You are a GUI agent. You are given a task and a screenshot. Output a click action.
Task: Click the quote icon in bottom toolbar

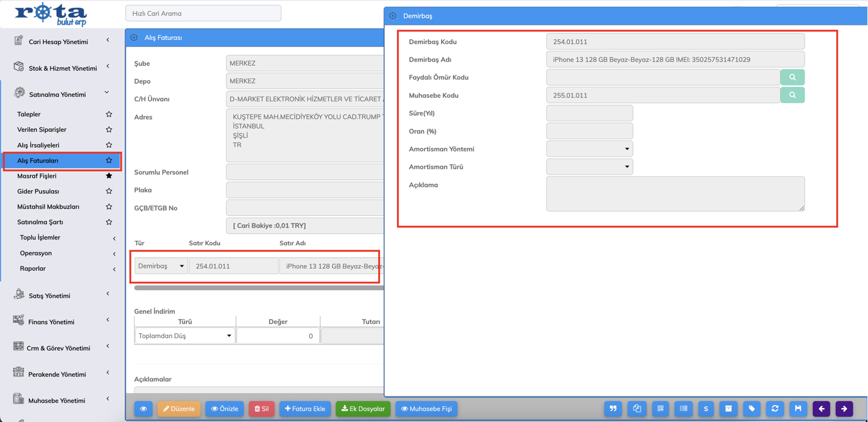coord(613,409)
